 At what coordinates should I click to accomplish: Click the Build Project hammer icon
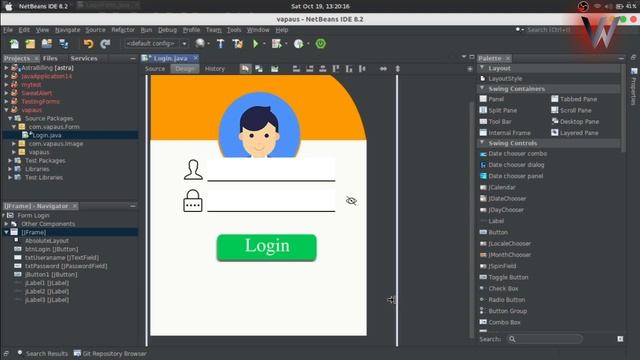(220, 44)
